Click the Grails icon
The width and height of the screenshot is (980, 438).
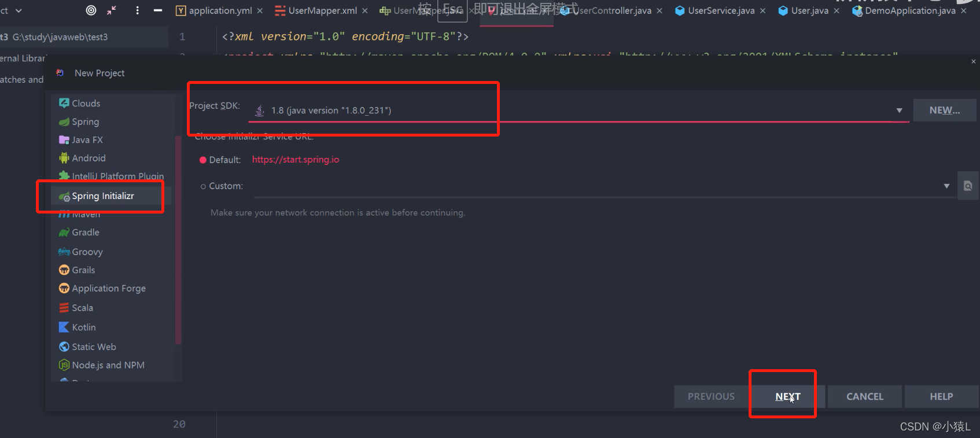64,270
